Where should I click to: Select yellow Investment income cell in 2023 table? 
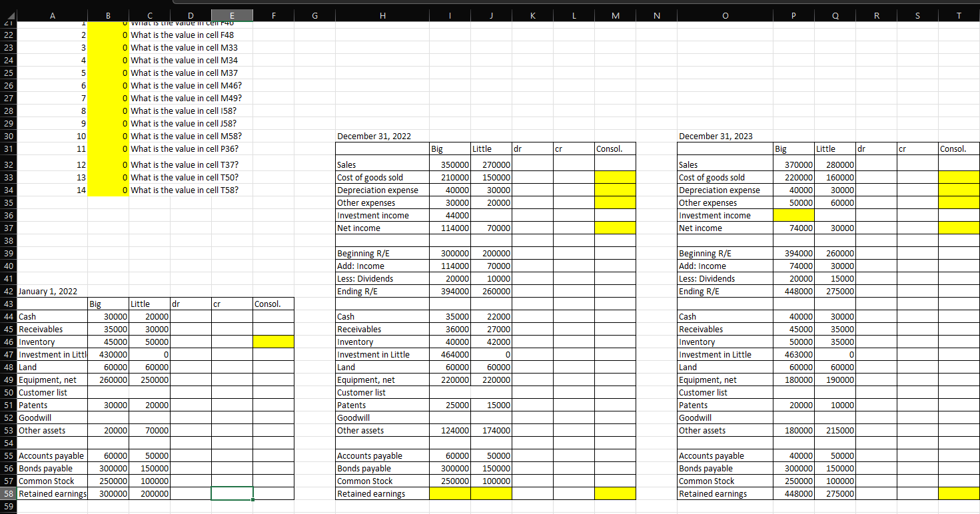pos(793,215)
